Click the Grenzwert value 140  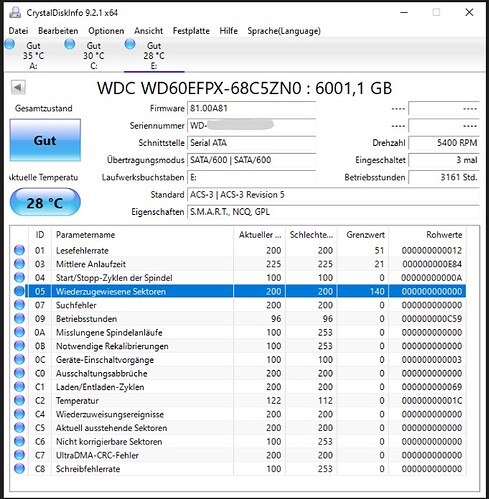coord(377,291)
